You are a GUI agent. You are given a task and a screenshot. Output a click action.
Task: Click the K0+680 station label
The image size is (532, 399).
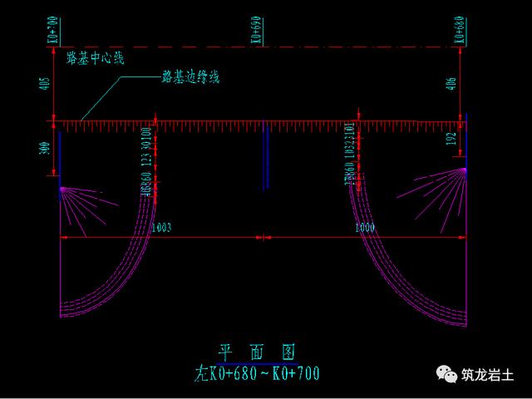[x=460, y=30]
